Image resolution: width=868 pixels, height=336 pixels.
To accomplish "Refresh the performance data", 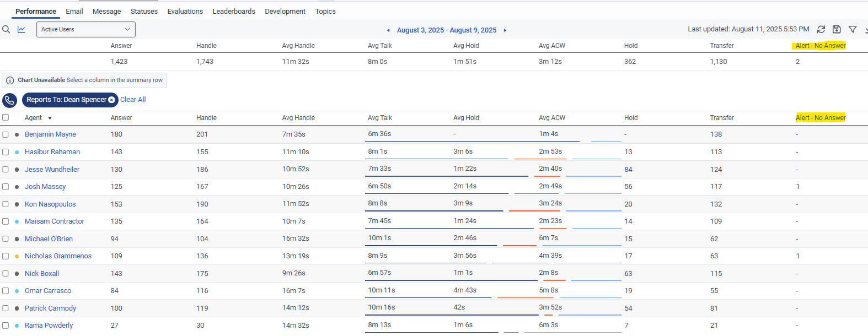I will point(821,29).
